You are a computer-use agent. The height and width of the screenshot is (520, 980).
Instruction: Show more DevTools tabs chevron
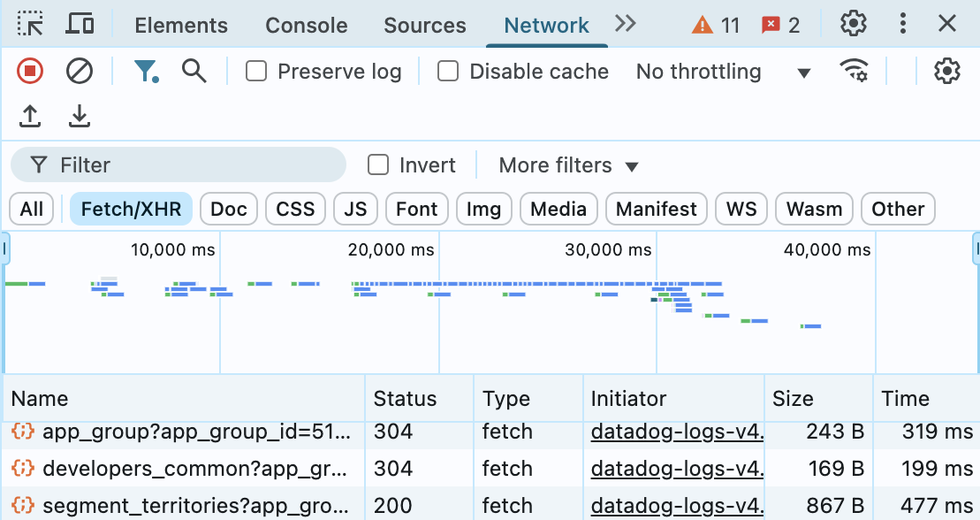[625, 24]
